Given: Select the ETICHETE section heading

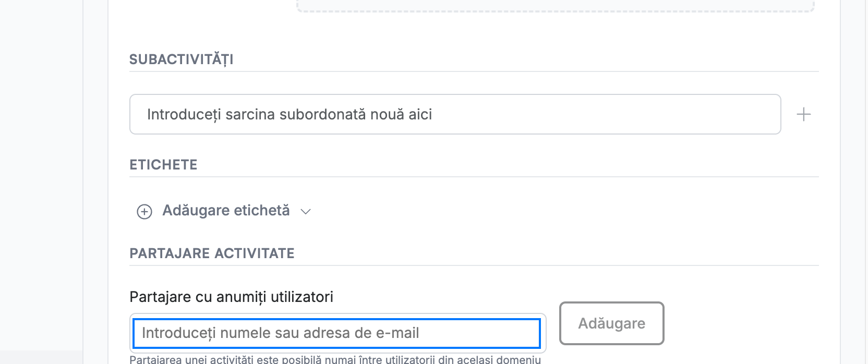Looking at the screenshot, I should click(163, 165).
